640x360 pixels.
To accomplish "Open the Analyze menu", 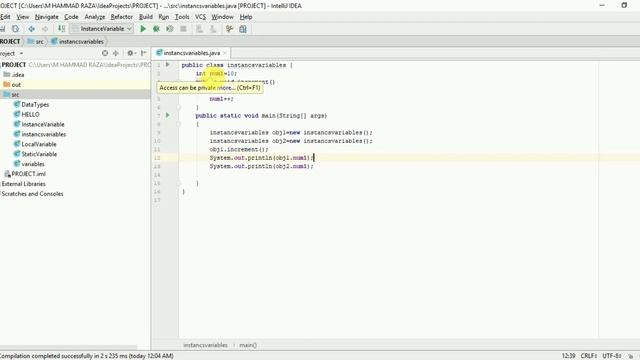I will click(x=95, y=17).
